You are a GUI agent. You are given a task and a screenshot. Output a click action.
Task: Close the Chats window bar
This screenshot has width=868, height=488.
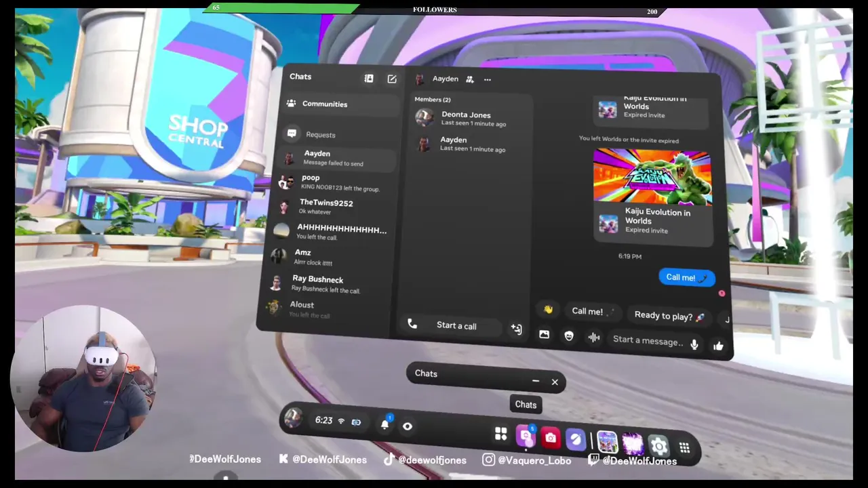pos(555,382)
